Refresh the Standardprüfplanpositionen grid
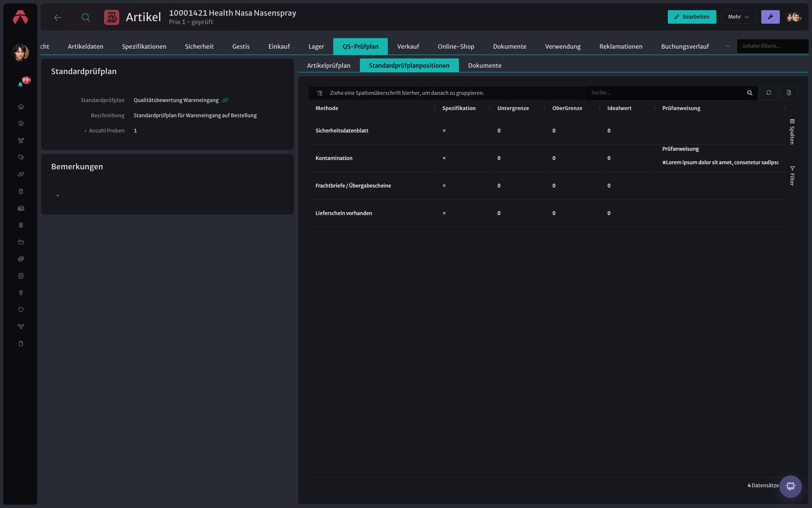Image resolution: width=812 pixels, height=508 pixels. coord(768,93)
